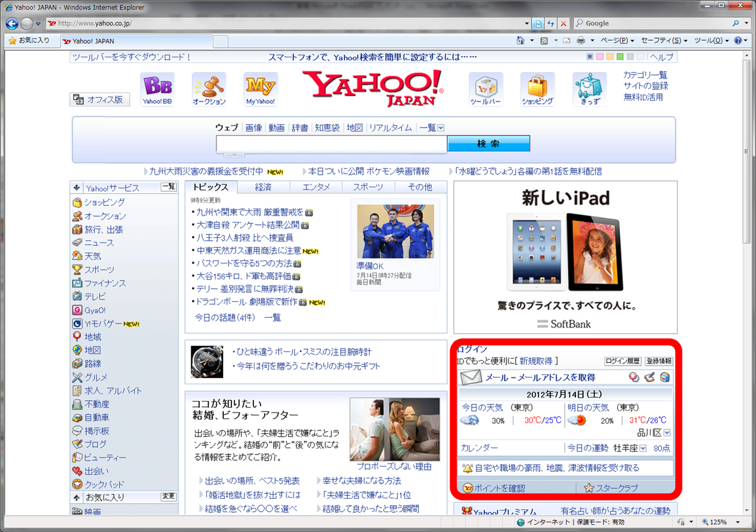Select the その他 news tab

[420, 187]
